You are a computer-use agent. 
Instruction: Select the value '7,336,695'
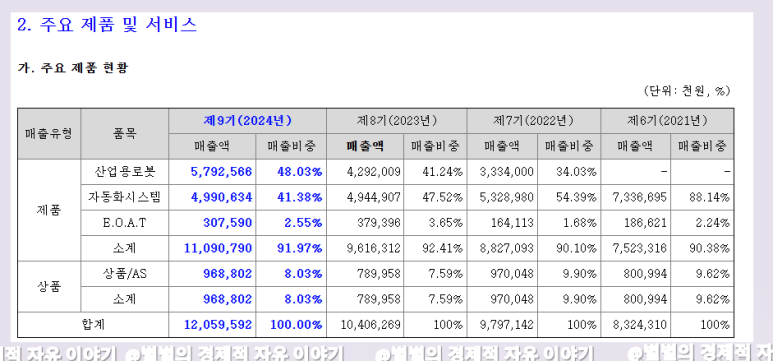[x=640, y=197]
